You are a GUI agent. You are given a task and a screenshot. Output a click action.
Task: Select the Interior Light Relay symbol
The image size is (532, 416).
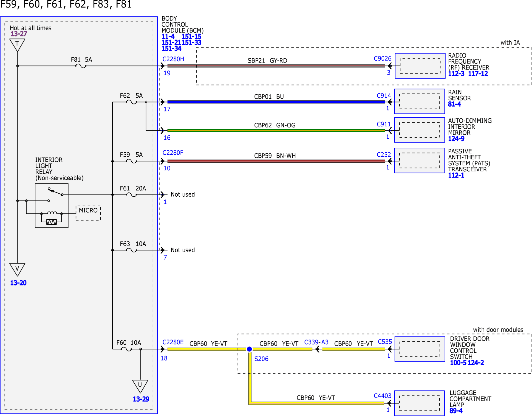click(x=51, y=206)
